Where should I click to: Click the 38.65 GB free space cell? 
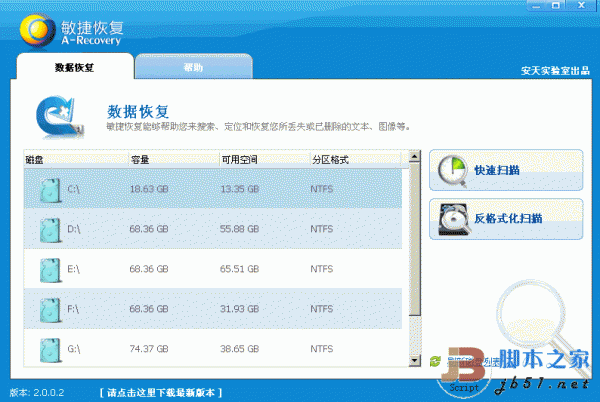pyautogui.click(x=240, y=349)
